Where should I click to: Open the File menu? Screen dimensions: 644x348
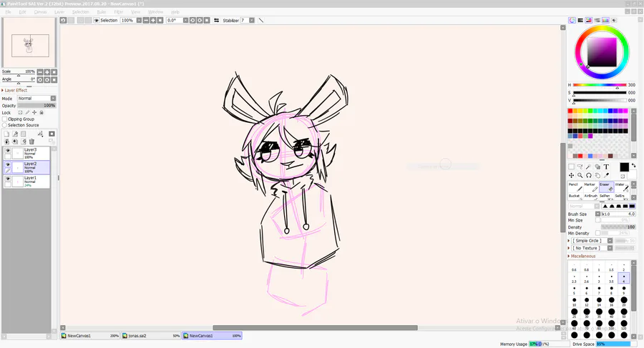click(x=8, y=12)
